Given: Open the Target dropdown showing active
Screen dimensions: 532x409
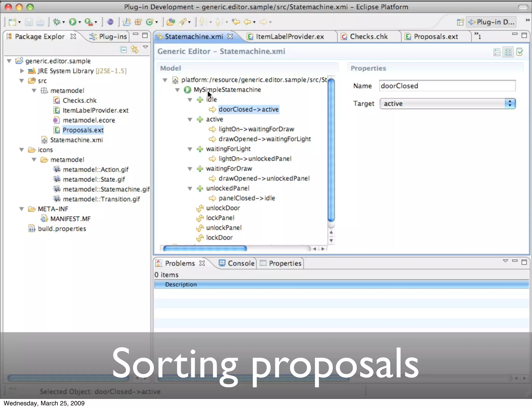Looking at the screenshot, I should pos(448,104).
